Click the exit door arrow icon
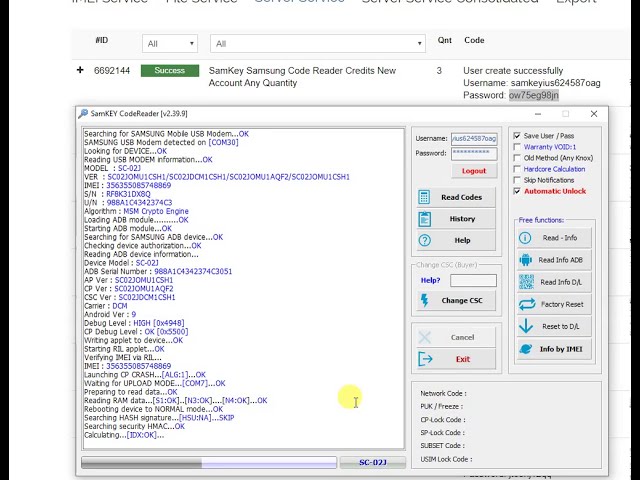This screenshot has width=640, height=480. click(x=425, y=359)
